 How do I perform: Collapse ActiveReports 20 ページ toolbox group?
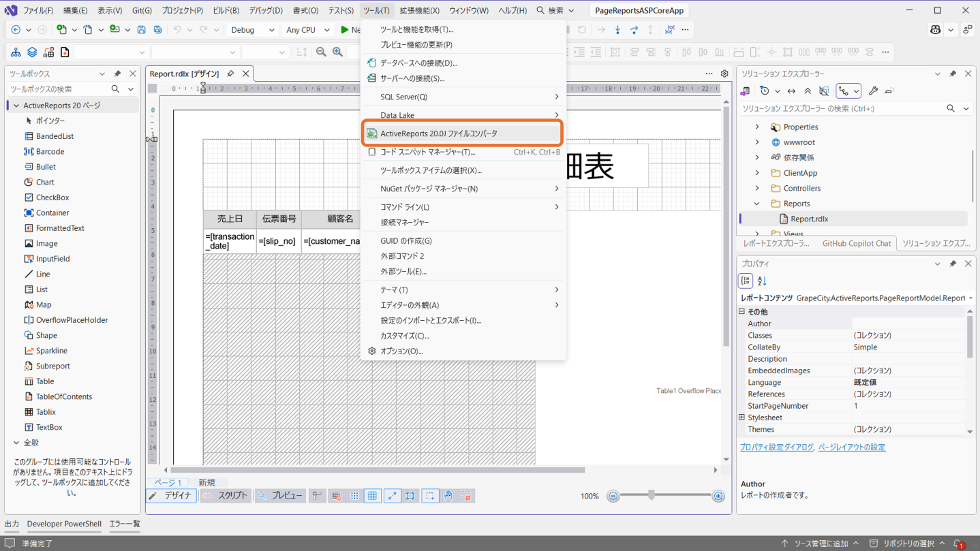(16, 106)
